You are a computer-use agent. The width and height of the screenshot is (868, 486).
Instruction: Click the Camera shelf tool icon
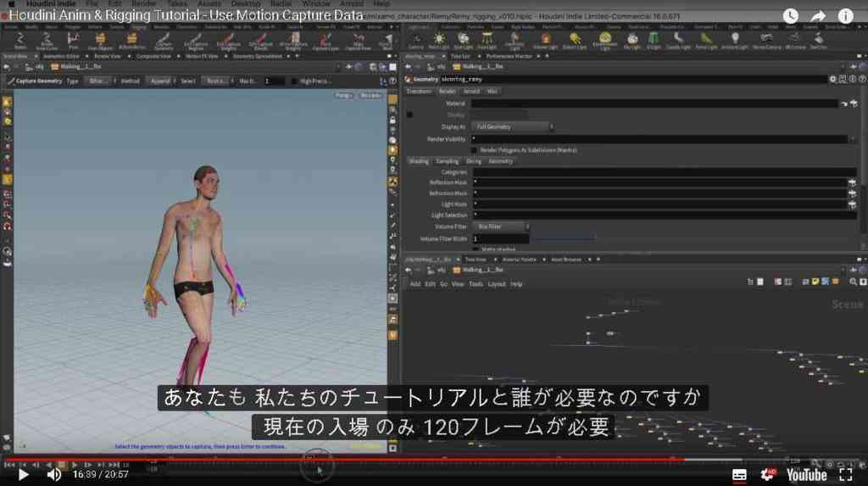coord(415,40)
